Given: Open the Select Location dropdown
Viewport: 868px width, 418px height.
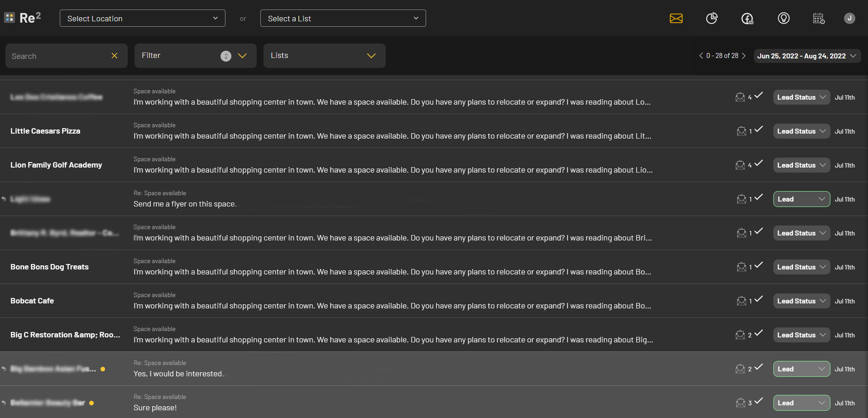Looking at the screenshot, I should 143,18.
